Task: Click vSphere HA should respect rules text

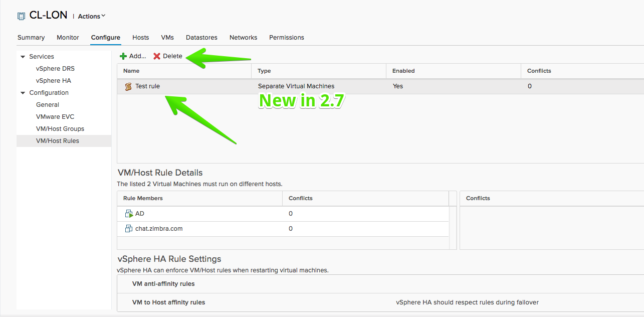Action: click(467, 302)
